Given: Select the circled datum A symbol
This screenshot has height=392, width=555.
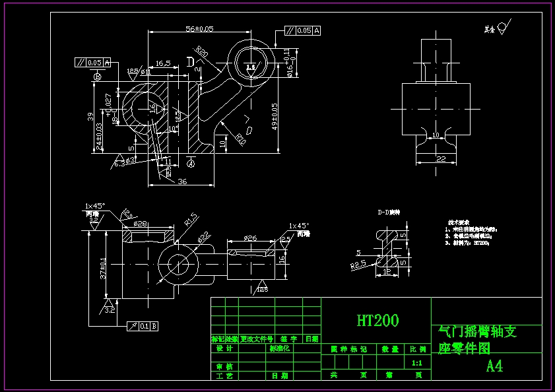Looking at the screenshot, I should (x=191, y=164).
